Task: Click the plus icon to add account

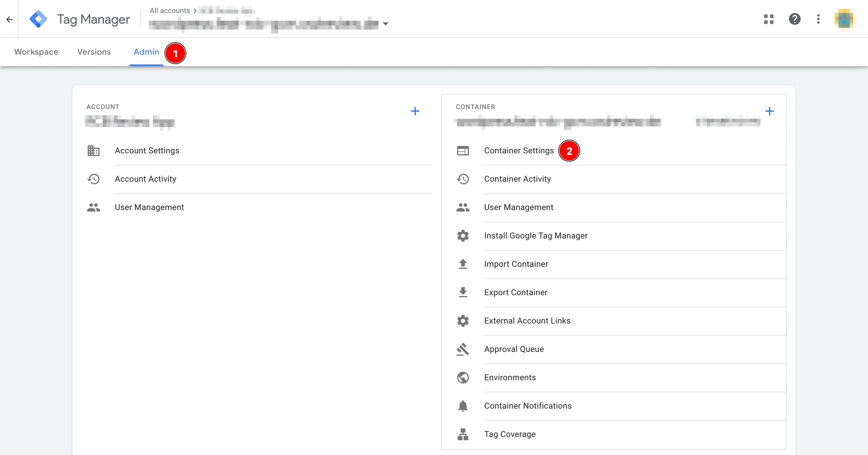Action: (415, 111)
